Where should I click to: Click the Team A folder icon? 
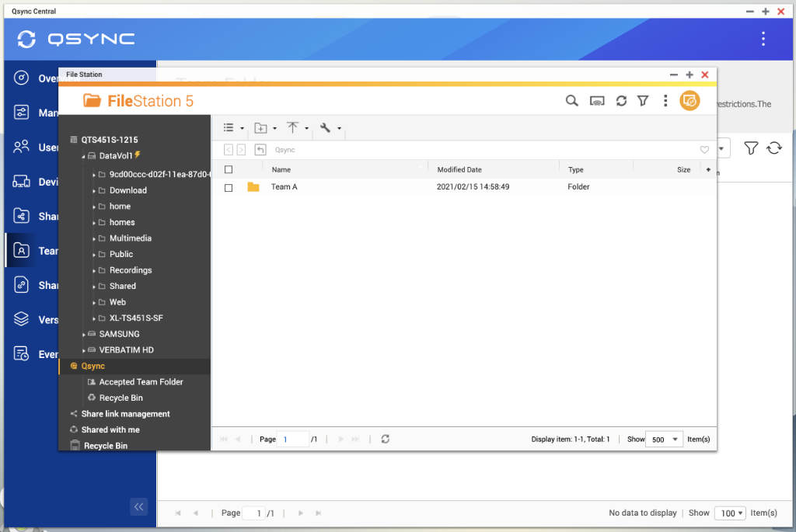pyautogui.click(x=253, y=186)
